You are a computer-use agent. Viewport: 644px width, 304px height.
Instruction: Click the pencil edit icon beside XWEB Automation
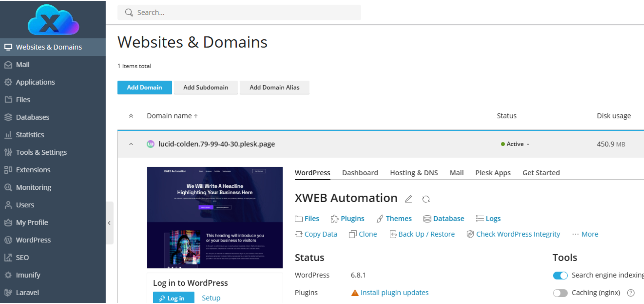408,199
